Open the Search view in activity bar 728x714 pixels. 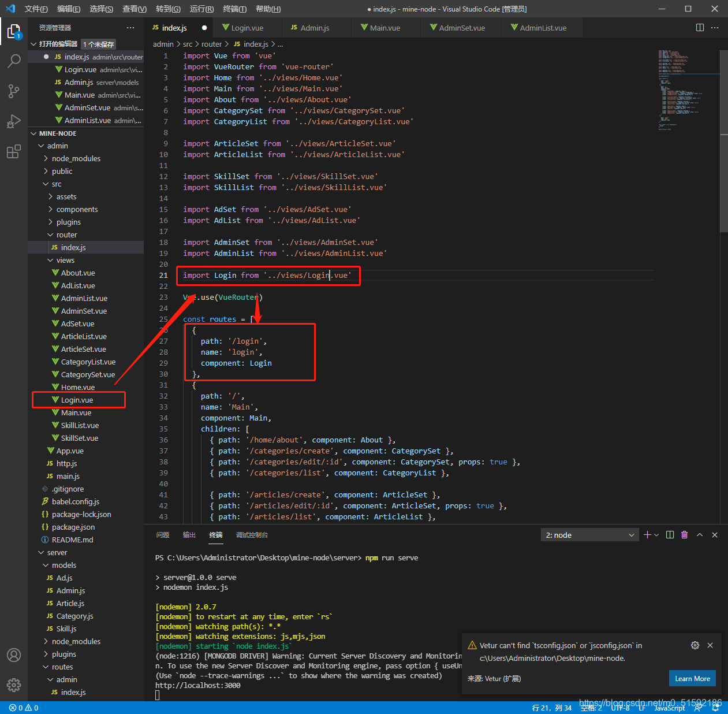[14, 61]
